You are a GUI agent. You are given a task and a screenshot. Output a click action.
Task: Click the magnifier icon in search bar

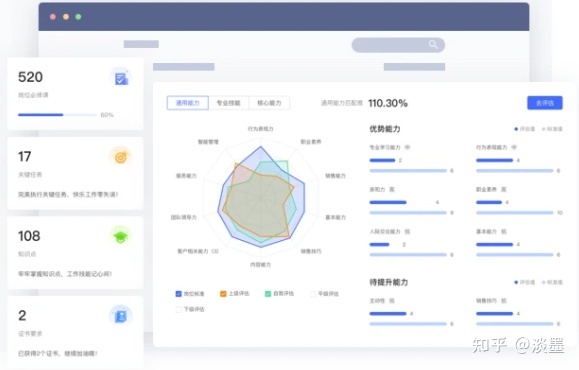(x=433, y=45)
